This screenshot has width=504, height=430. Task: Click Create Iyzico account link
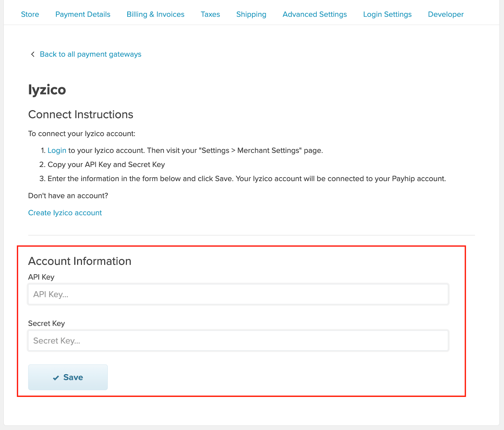pos(65,213)
